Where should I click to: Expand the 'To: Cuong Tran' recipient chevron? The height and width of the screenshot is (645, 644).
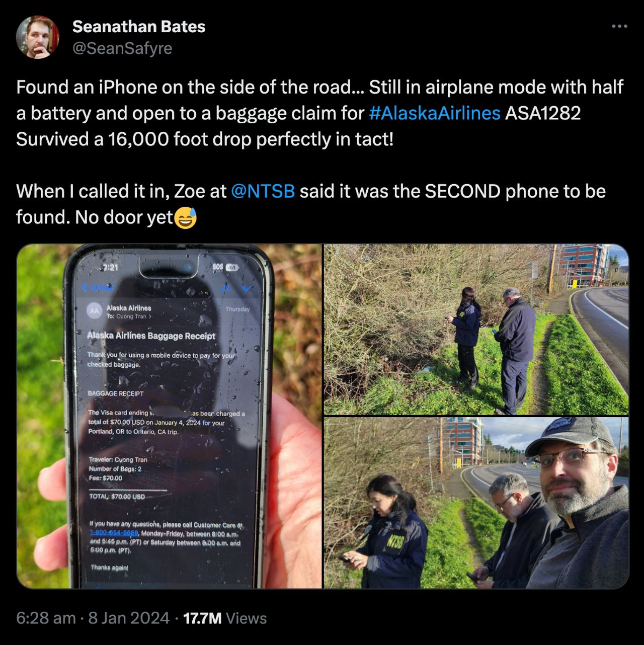(x=149, y=316)
